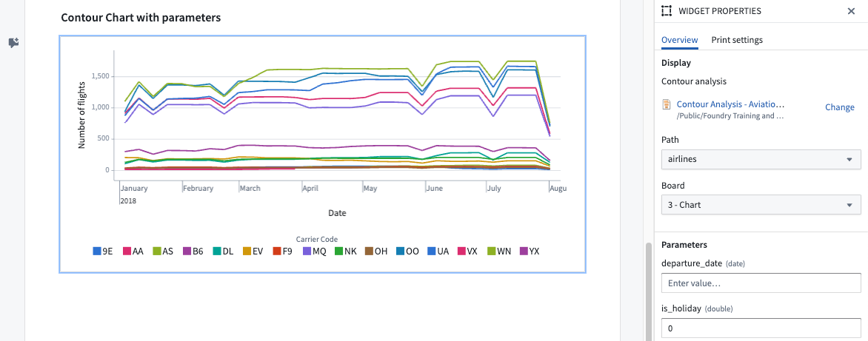Click the Contour Analysis file icon
868x341 pixels.
tap(667, 104)
